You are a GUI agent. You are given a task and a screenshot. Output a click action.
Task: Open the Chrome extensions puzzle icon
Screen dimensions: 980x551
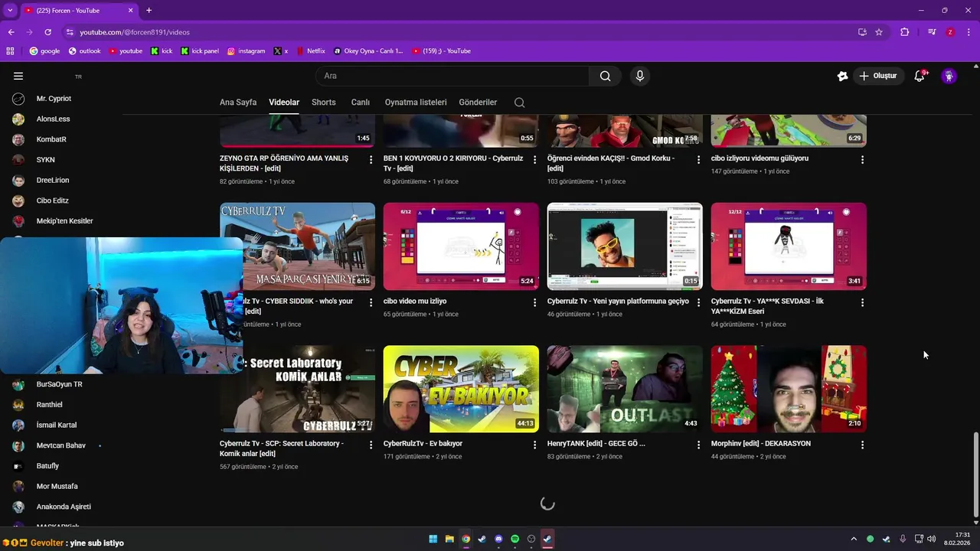(x=905, y=32)
